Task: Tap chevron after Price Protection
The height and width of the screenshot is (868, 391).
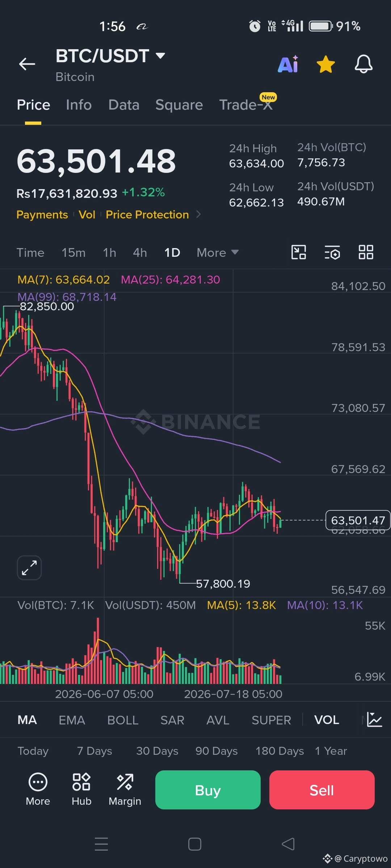Action: click(x=198, y=214)
